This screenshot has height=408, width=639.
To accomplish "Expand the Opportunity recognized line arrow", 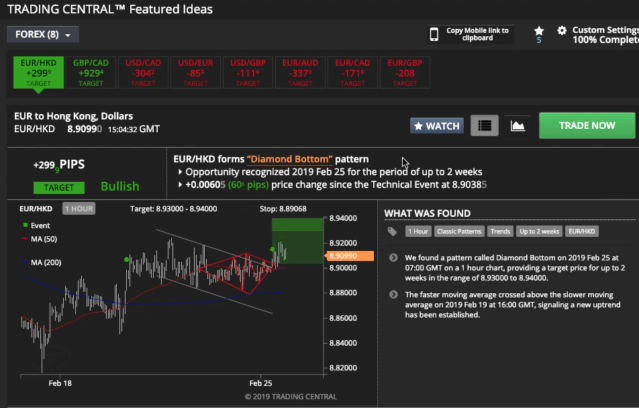I will tap(180, 172).
